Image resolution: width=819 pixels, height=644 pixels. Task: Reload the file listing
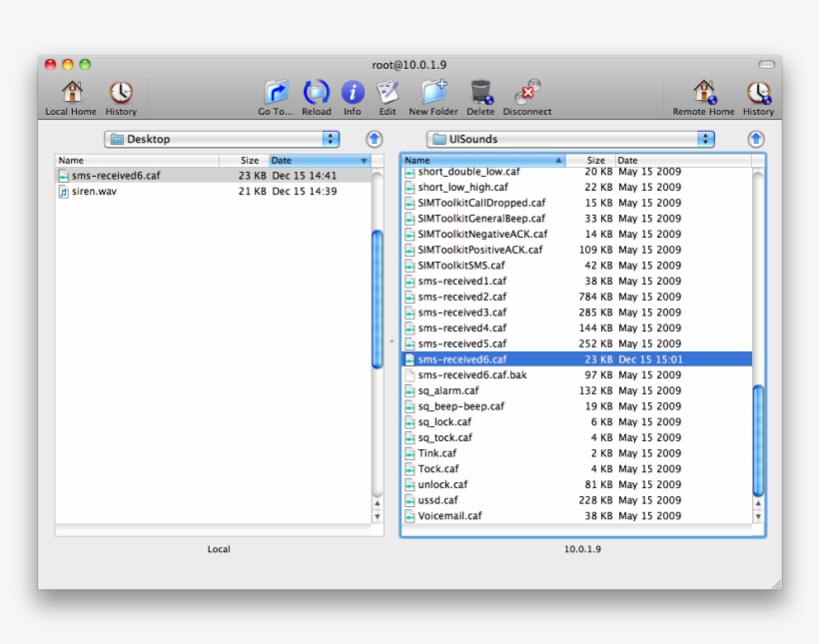coord(317,93)
